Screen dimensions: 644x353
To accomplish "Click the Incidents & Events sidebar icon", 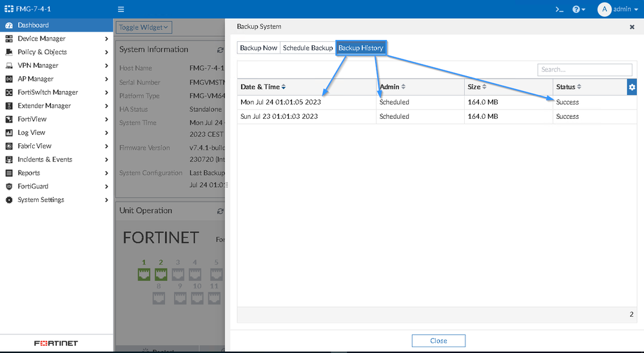I will coord(9,159).
